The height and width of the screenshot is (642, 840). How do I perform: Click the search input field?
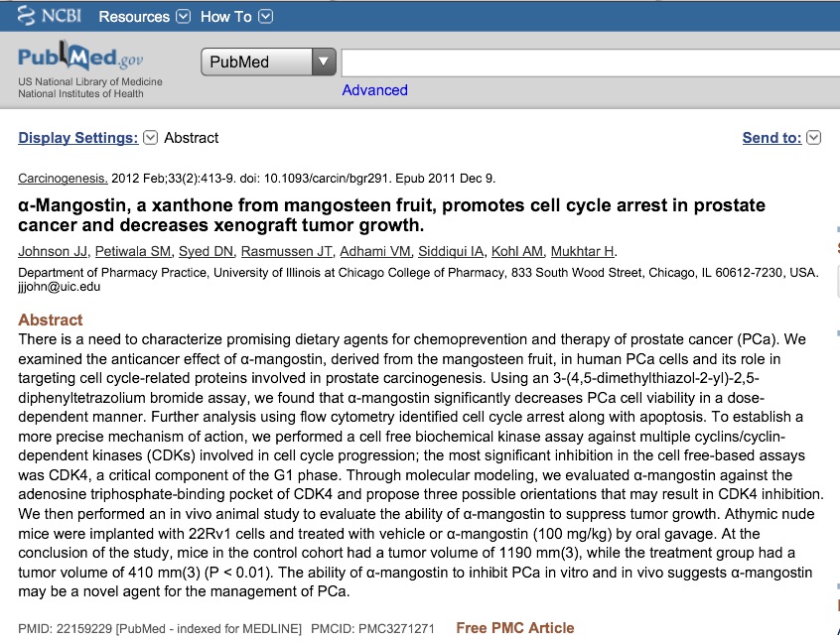tap(590, 63)
